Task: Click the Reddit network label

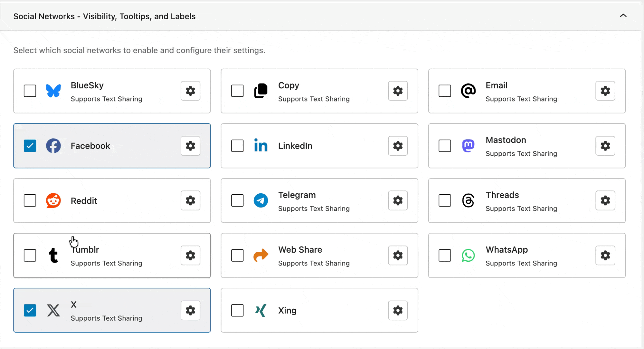Action: (x=84, y=201)
